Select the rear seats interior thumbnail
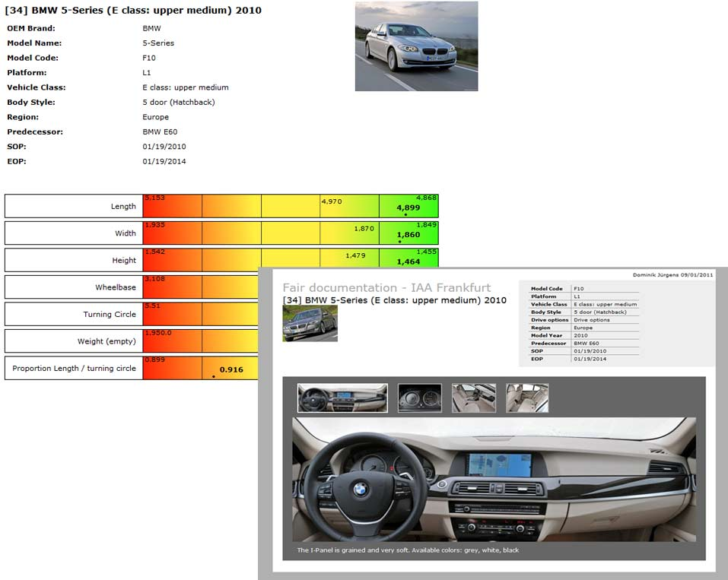Viewport: 728px width, 580px height. pyautogui.click(x=527, y=398)
